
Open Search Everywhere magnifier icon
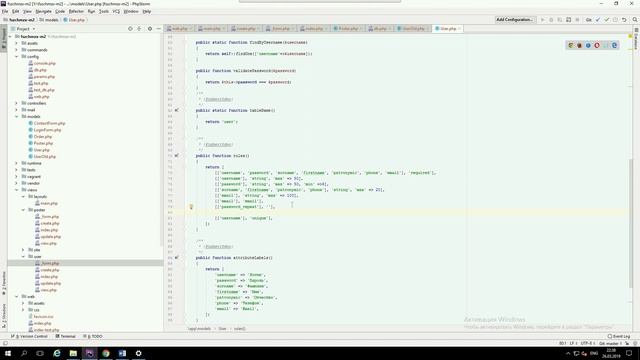pos(635,20)
